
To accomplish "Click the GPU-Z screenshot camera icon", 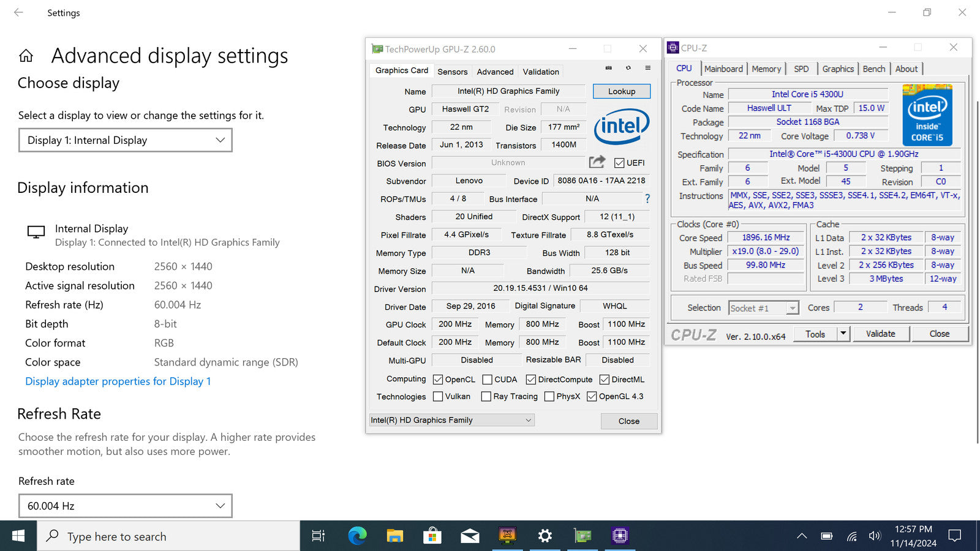I will pyautogui.click(x=608, y=68).
